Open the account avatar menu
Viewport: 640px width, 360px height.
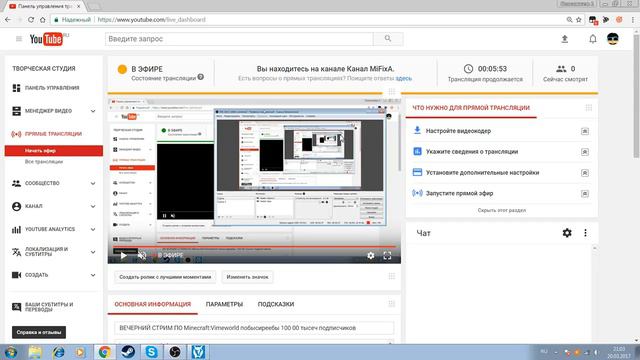(x=613, y=39)
